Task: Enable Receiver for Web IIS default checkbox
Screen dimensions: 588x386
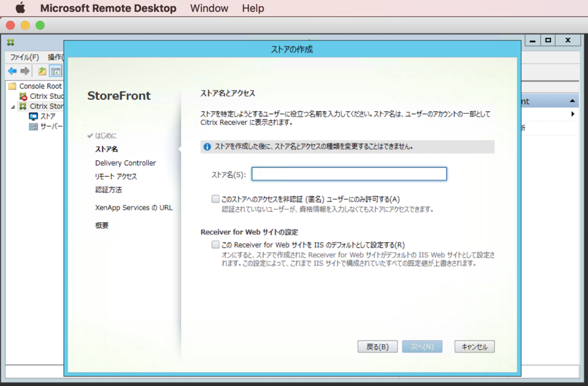Action: (215, 245)
